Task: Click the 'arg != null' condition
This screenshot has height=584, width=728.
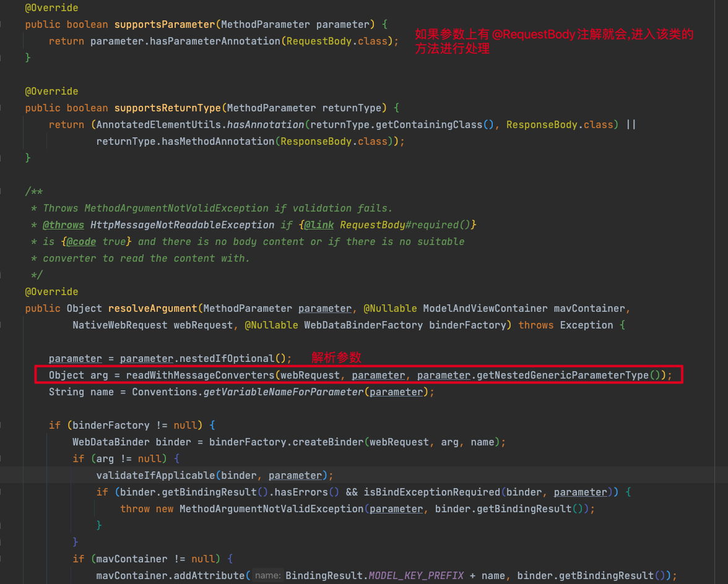Action: click(129, 459)
